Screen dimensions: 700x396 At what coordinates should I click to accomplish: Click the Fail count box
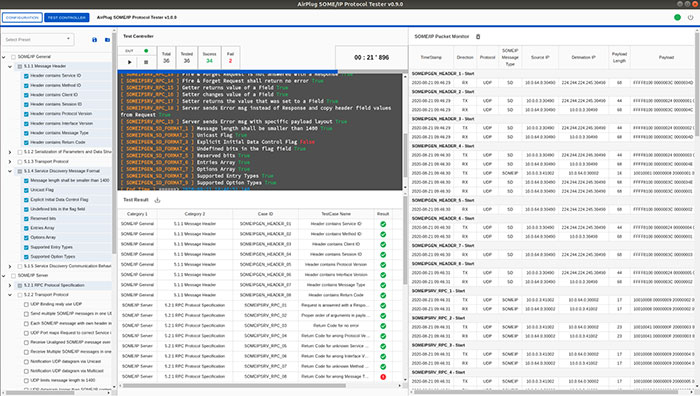pyautogui.click(x=230, y=58)
